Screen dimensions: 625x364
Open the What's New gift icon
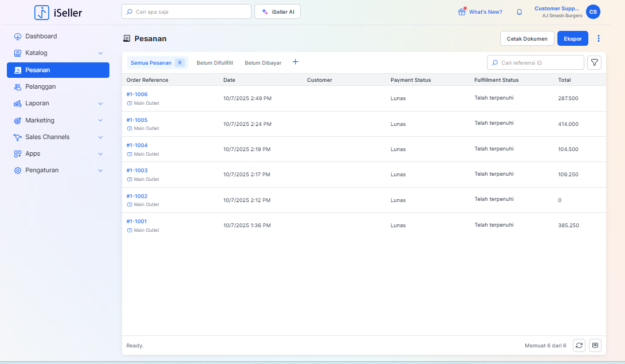(x=462, y=12)
